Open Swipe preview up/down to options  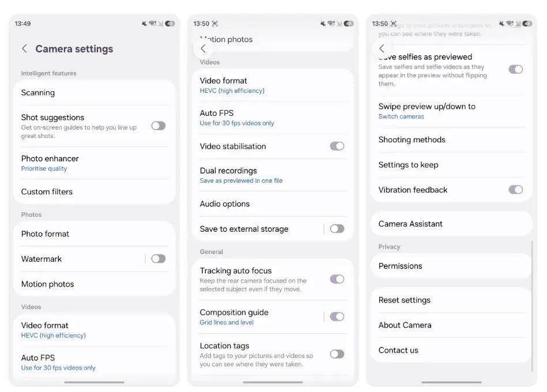point(451,111)
